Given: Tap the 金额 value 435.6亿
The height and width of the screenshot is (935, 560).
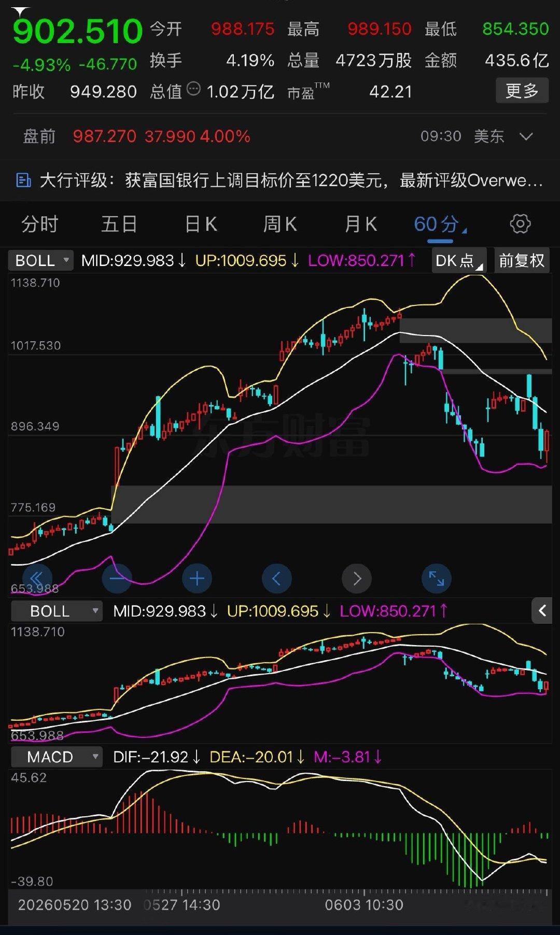Looking at the screenshot, I should click(517, 60).
